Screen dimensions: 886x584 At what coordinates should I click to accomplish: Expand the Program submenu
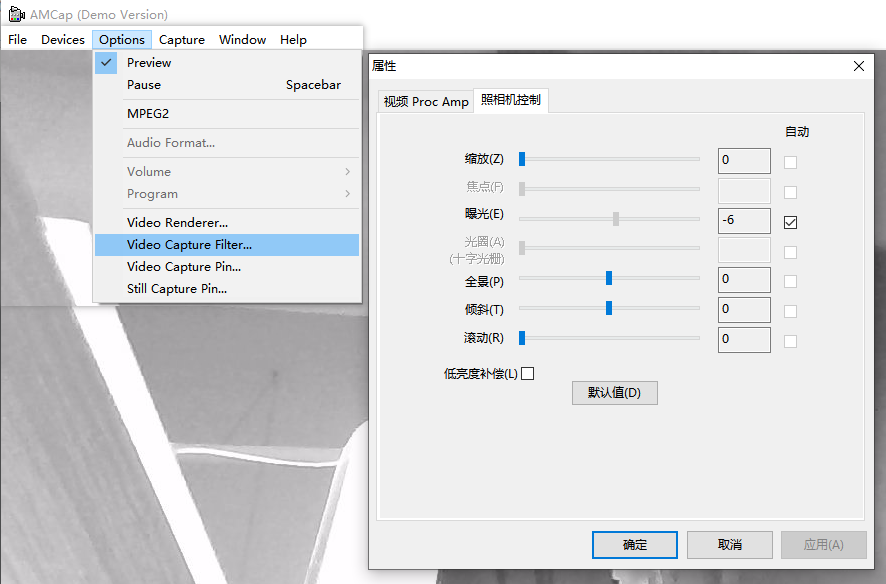tap(227, 194)
